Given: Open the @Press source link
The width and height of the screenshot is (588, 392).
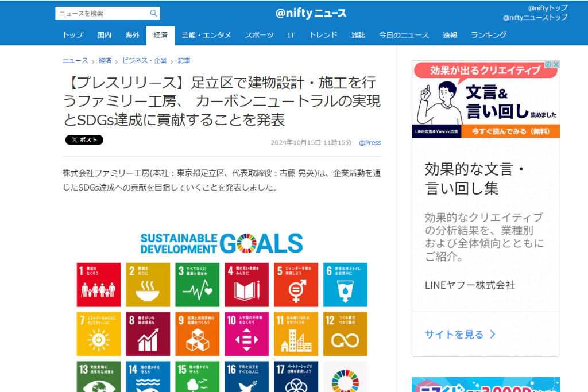Looking at the screenshot, I should click(x=370, y=143).
